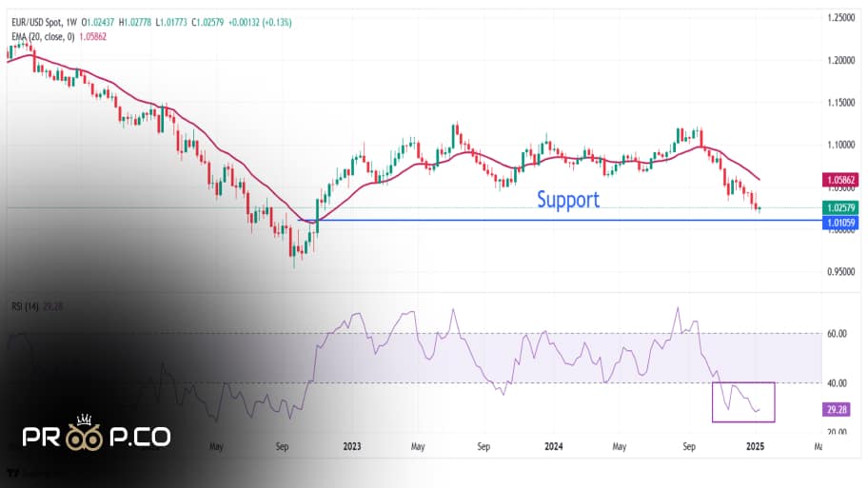Select the green 1.02579 price label

(x=840, y=207)
